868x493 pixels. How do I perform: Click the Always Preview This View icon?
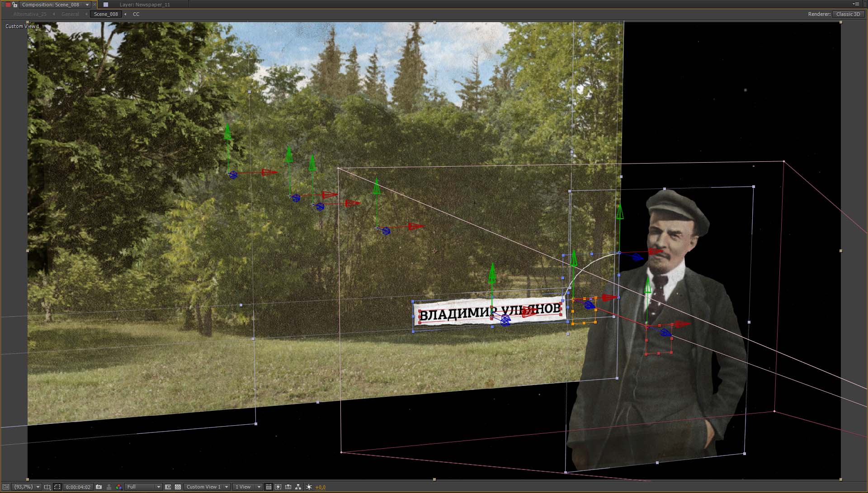6,487
